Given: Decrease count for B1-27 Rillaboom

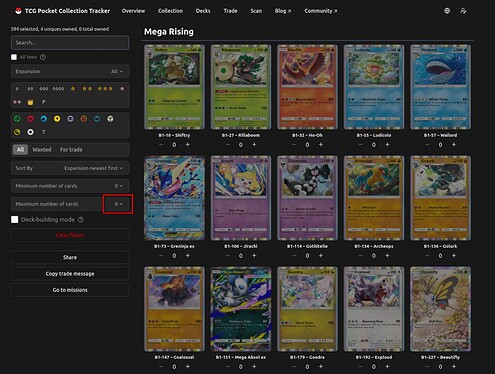Looking at the screenshot, I should point(228,145).
